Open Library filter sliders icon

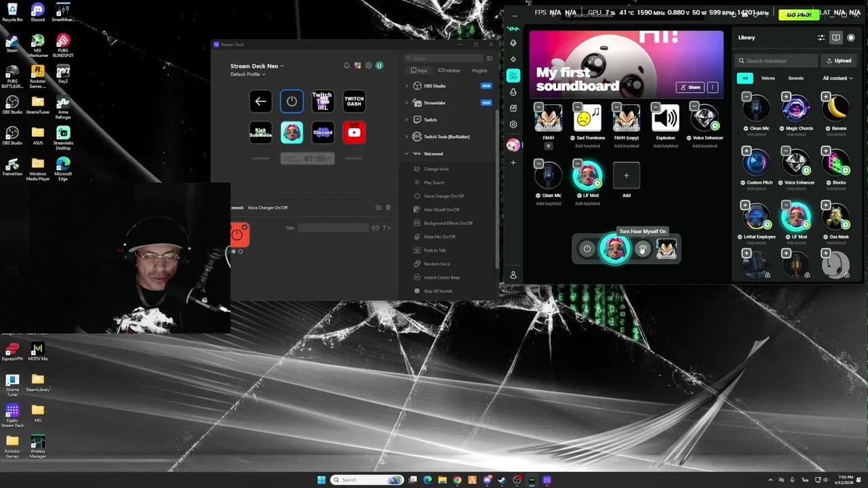pyautogui.click(x=821, y=38)
